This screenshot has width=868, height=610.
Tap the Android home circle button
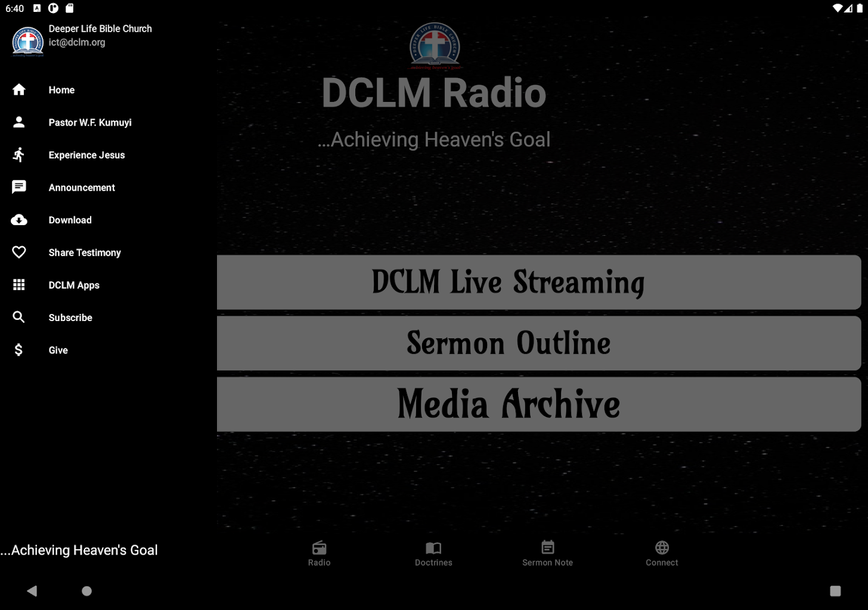click(x=87, y=591)
